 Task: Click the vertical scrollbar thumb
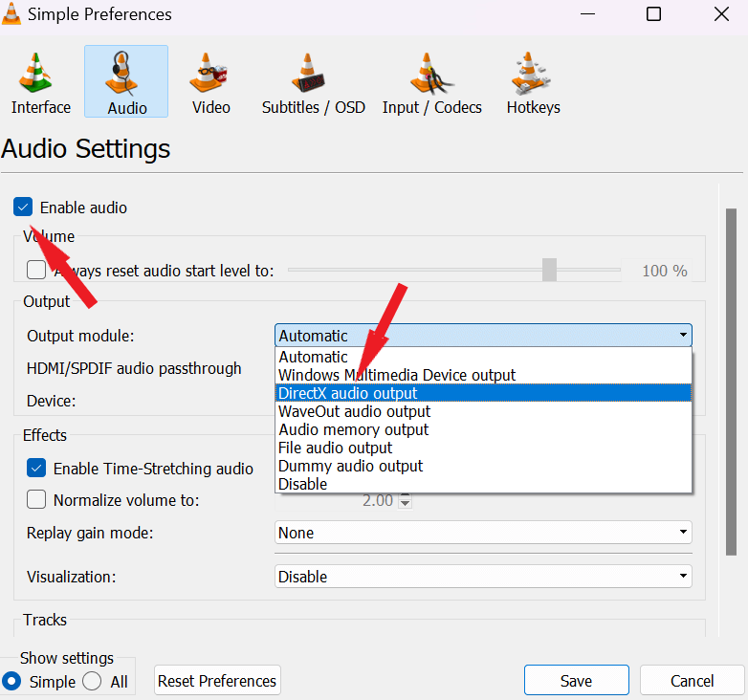tap(731, 382)
